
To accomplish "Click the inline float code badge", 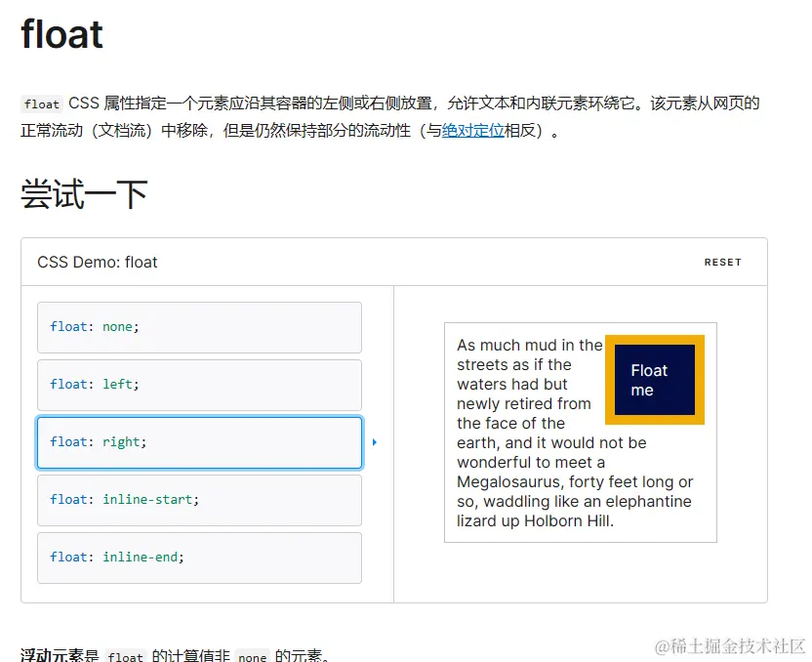I will click(x=41, y=103).
